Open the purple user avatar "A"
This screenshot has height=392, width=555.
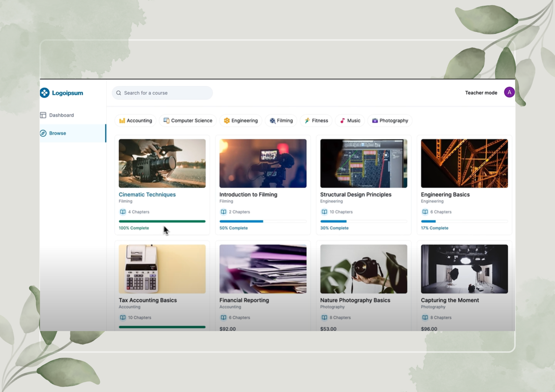509,92
